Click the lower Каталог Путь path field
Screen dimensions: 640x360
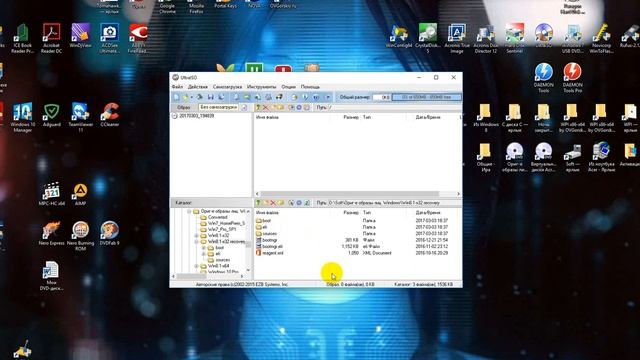394,202
